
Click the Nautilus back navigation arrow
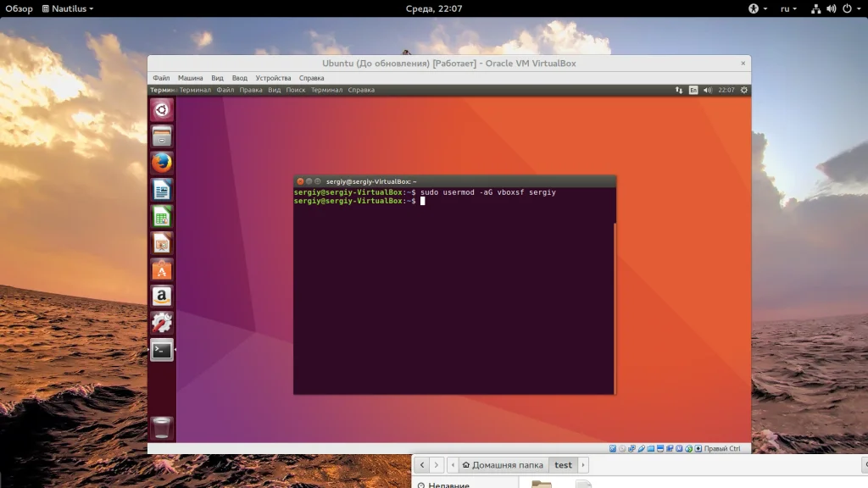422,465
